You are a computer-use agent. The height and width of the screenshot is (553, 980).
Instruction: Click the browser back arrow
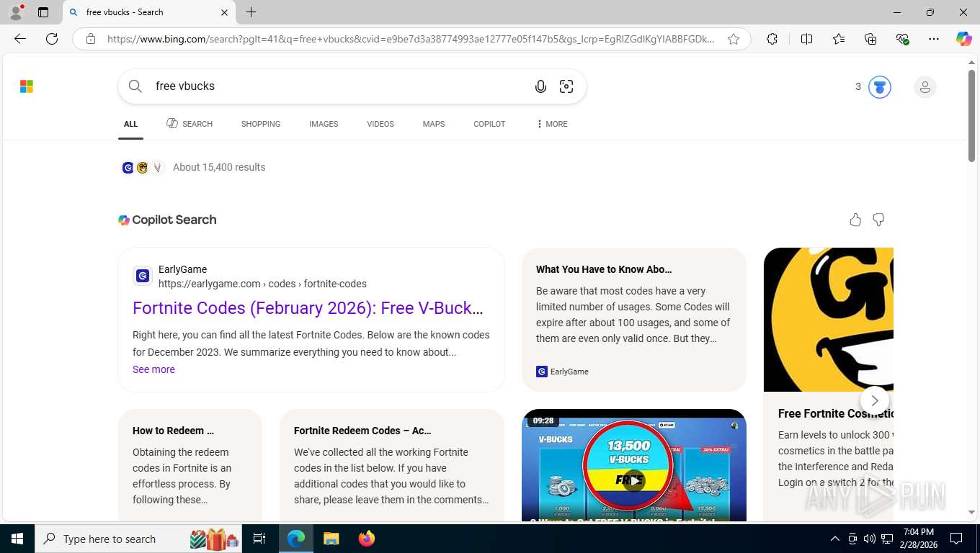(20, 39)
